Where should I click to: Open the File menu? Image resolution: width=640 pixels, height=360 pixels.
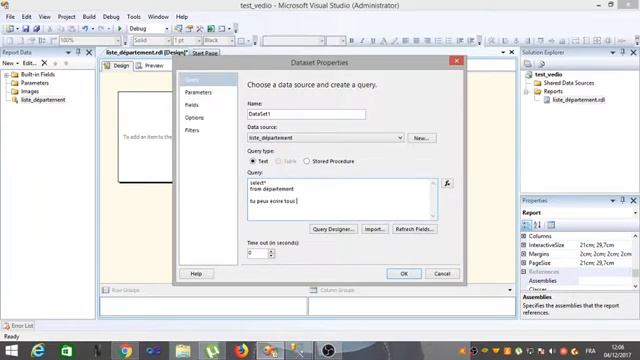pyautogui.click(x=10, y=17)
